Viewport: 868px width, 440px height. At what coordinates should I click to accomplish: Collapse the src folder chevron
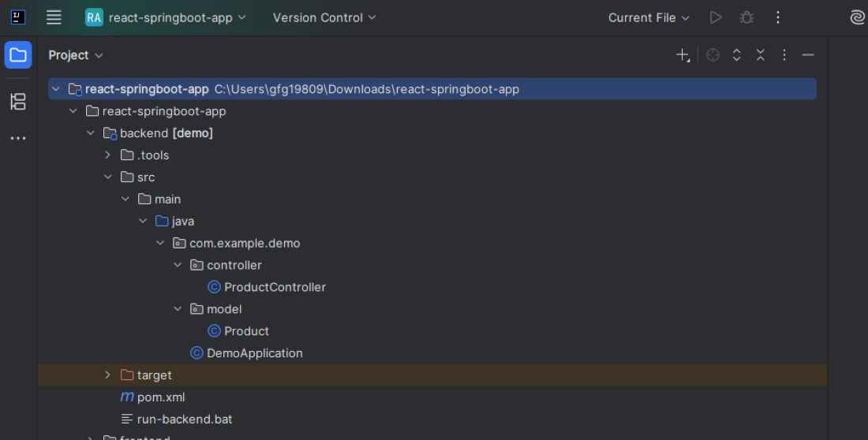(x=108, y=177)
